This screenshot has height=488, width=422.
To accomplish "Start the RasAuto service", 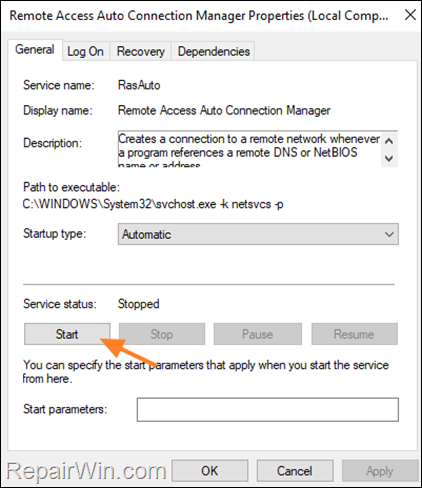I will coord(67,334).
